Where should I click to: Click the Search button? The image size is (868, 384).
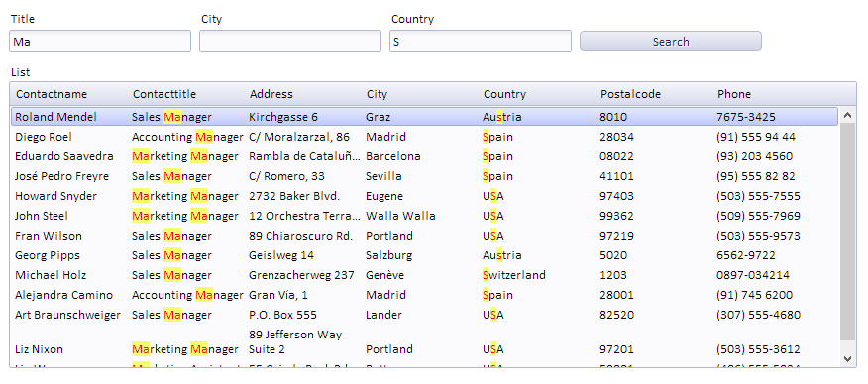(x=671, y=42)
